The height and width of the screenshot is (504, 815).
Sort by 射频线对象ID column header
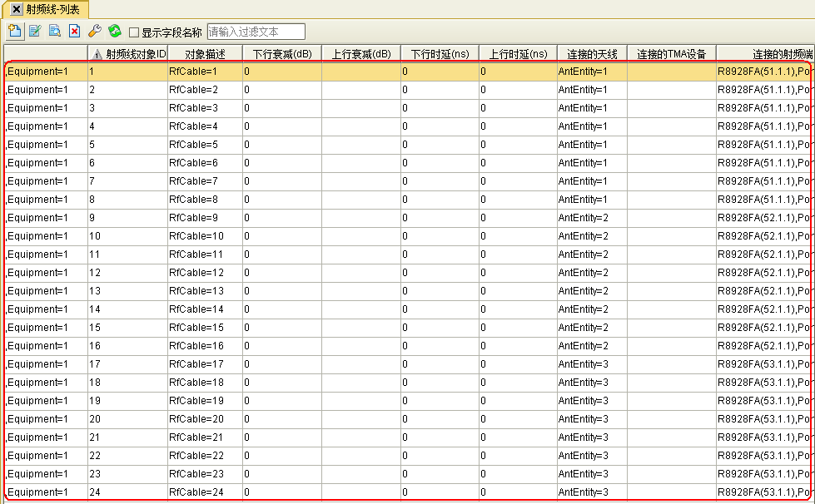tap(128, 54)
